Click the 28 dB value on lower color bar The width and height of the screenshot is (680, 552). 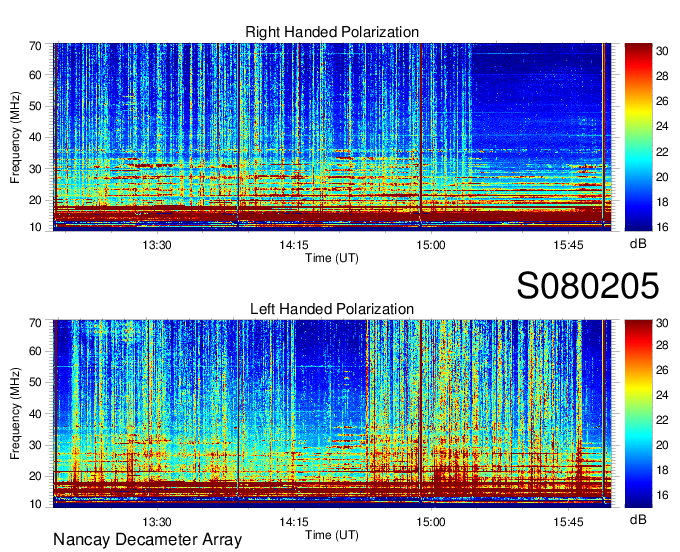[662, 345]
